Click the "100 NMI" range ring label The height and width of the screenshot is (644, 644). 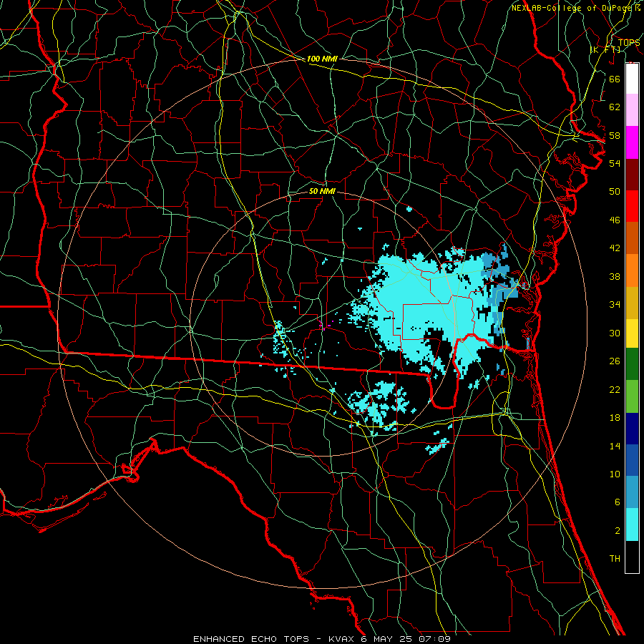point(322,59)
